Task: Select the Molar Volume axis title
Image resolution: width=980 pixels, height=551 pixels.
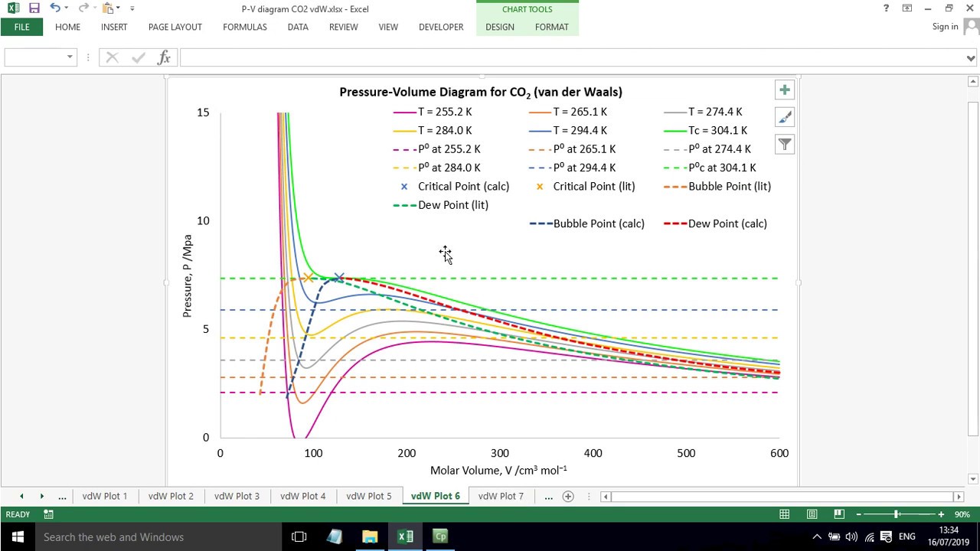Action: 498,470
